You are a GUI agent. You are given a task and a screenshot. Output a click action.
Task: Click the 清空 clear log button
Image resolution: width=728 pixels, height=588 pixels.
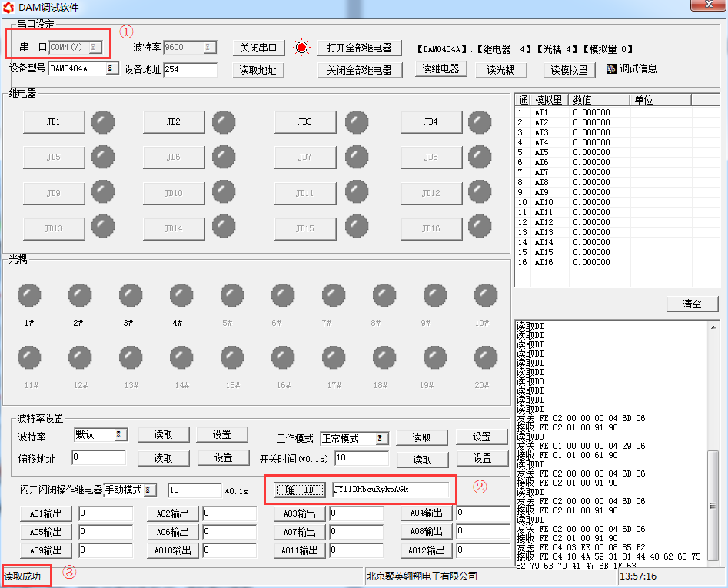tap(692, 304)
